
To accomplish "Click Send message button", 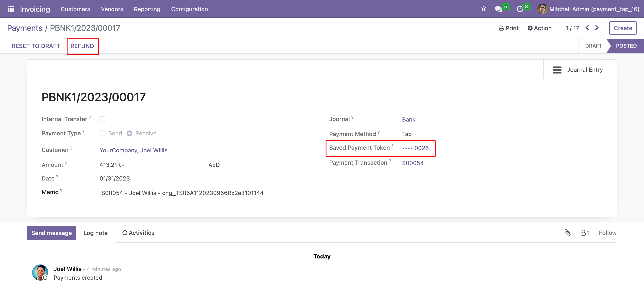I will click(x=51, y=233).
